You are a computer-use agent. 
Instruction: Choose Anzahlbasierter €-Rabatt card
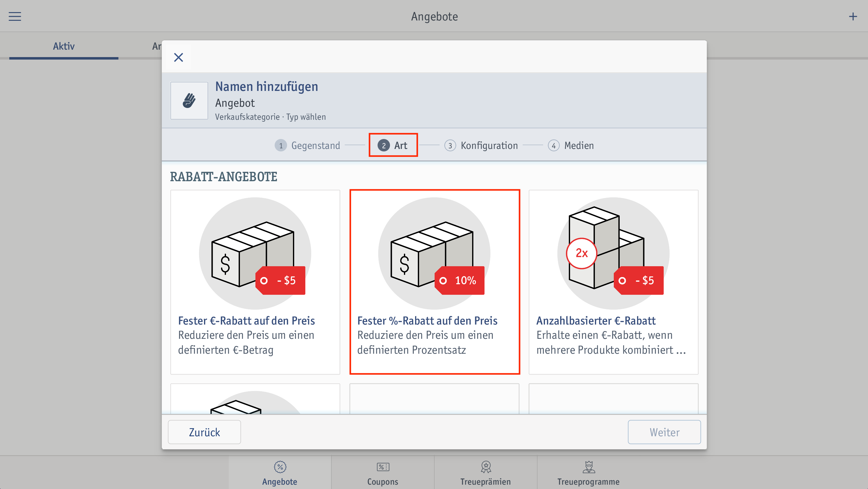(613, 282)
